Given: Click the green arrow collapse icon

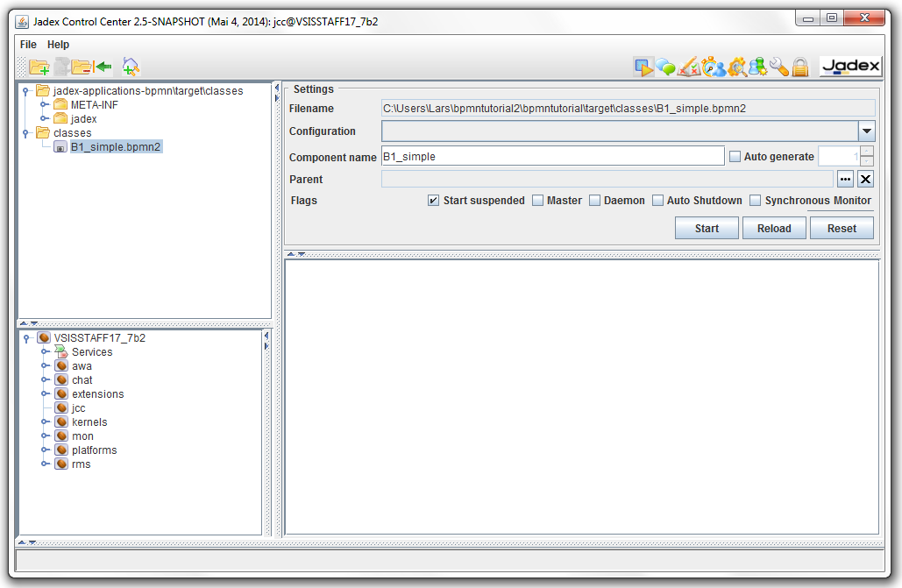Looking at the screenshot, I should [x=104, y=67].
